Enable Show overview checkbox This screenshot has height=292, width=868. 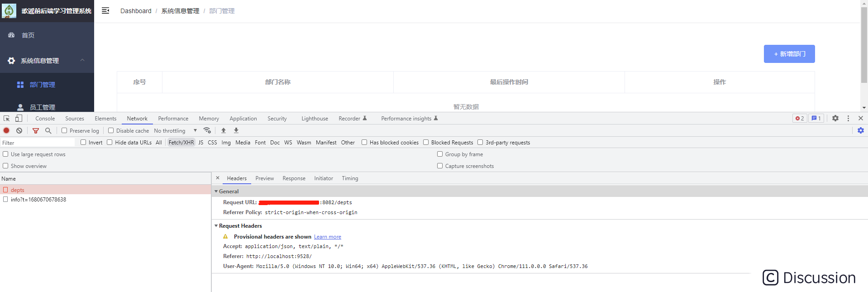click(5, 166)
